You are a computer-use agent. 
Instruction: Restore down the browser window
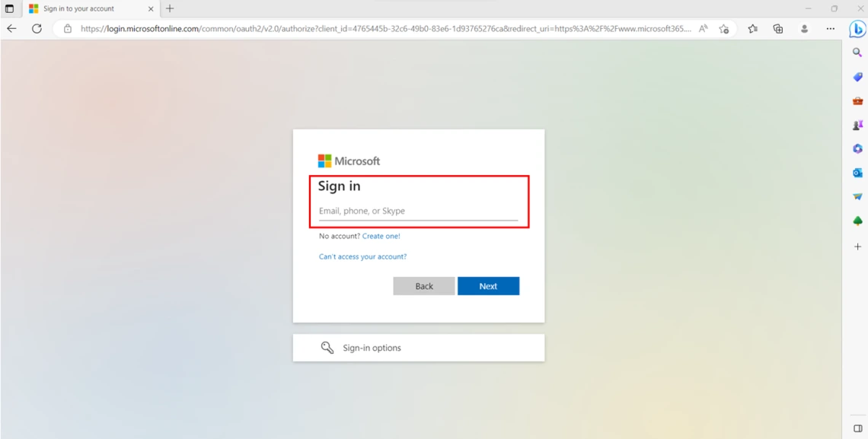tap(834, 8)
